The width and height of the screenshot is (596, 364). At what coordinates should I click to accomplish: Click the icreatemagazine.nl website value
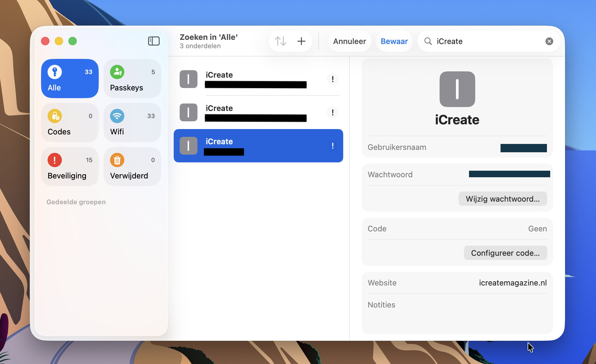pos(513,283)
